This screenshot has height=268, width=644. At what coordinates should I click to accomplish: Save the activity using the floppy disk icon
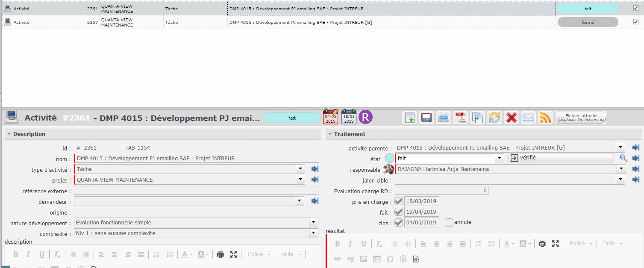click(426, 118)
